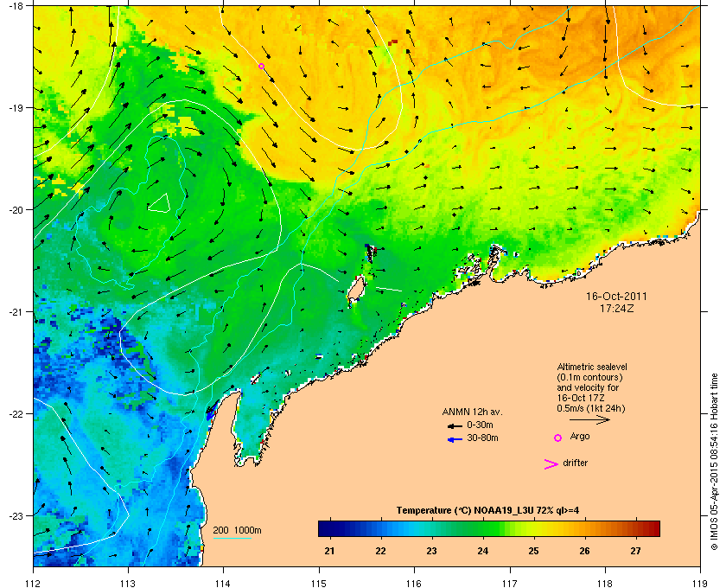Screen dimensions: 726x588
Task: Click the latitude axis label -21
Action: point(15,311)
